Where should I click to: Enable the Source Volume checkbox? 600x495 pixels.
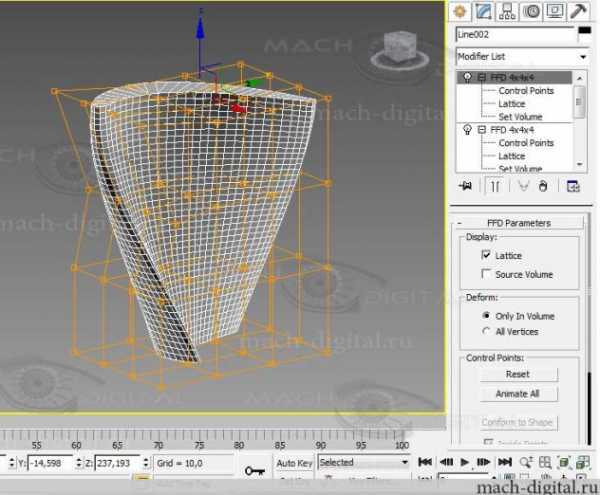point(486,274)
